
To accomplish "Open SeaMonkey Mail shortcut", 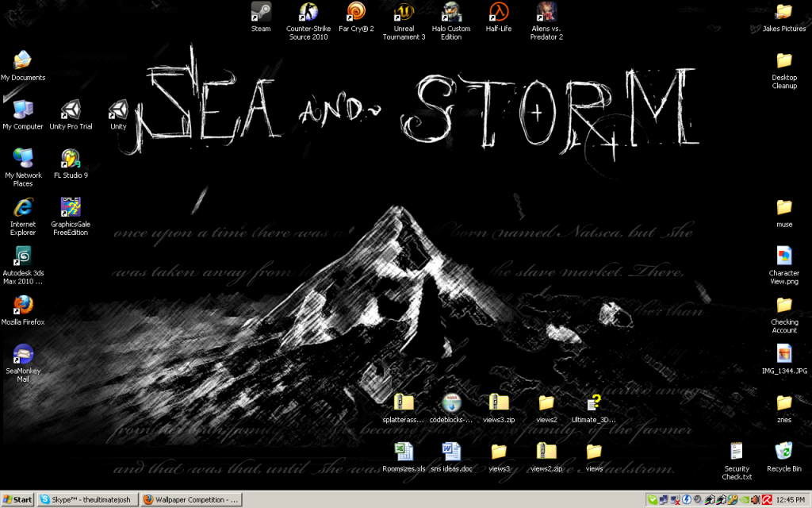I will [23, 354].
